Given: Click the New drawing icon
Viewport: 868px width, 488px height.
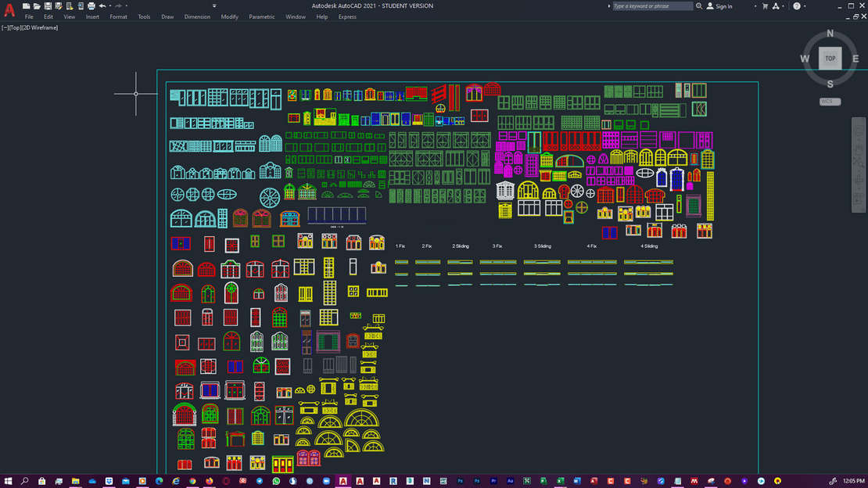Looking at the screenshot, I should [26, 6].
